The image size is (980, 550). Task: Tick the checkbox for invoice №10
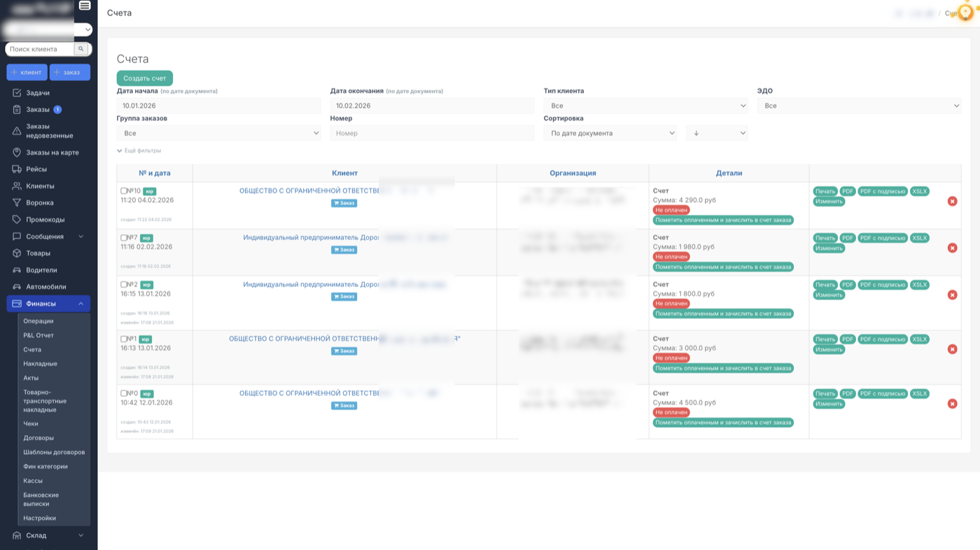coord(124,190)
